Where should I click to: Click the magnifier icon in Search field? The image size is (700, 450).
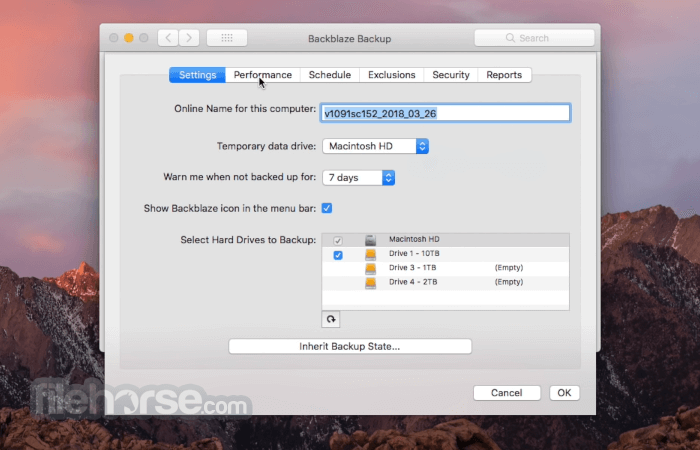[510, 38]
